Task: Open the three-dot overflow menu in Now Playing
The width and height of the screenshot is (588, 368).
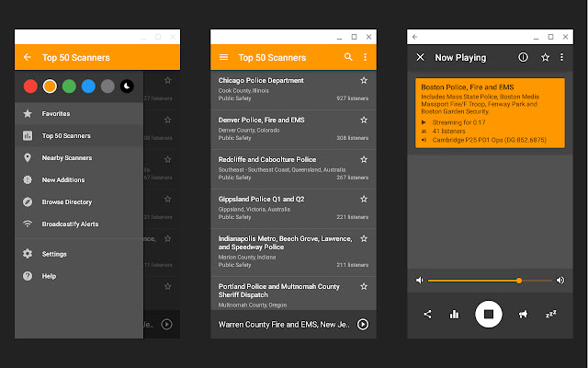Action: (562, 57)
